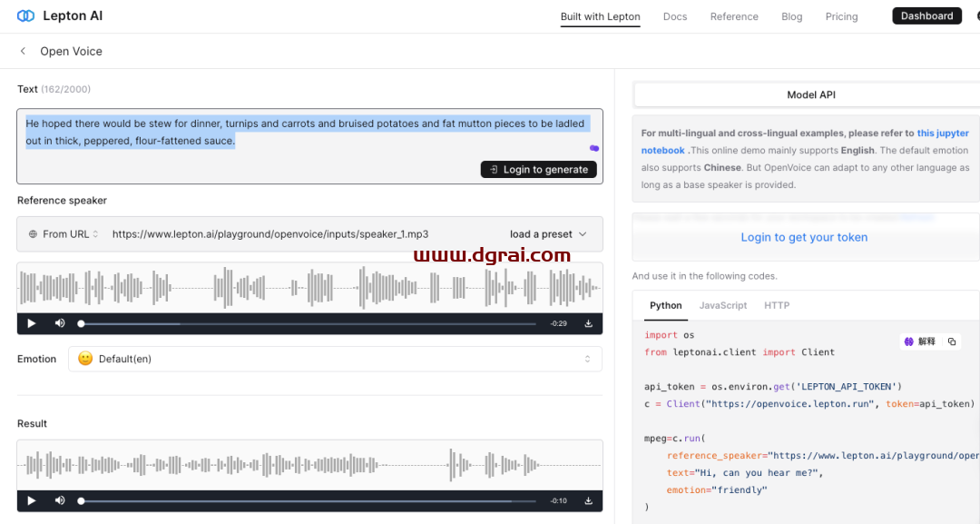Click the Result audio waveform

310,465
